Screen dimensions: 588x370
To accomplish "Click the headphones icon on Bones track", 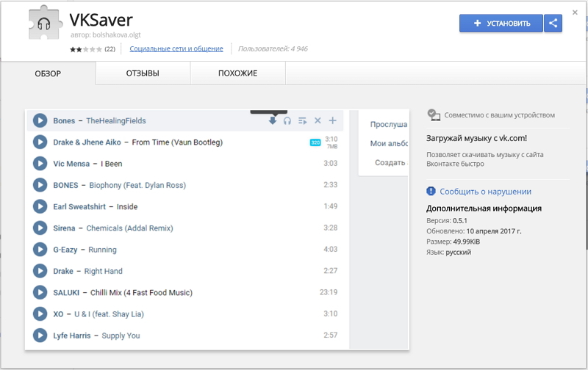I will [x=287, y=120].
